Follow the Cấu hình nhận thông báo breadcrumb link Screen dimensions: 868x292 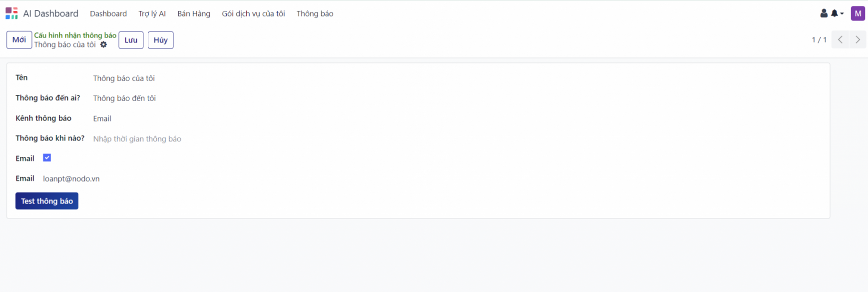click(75, 35)
